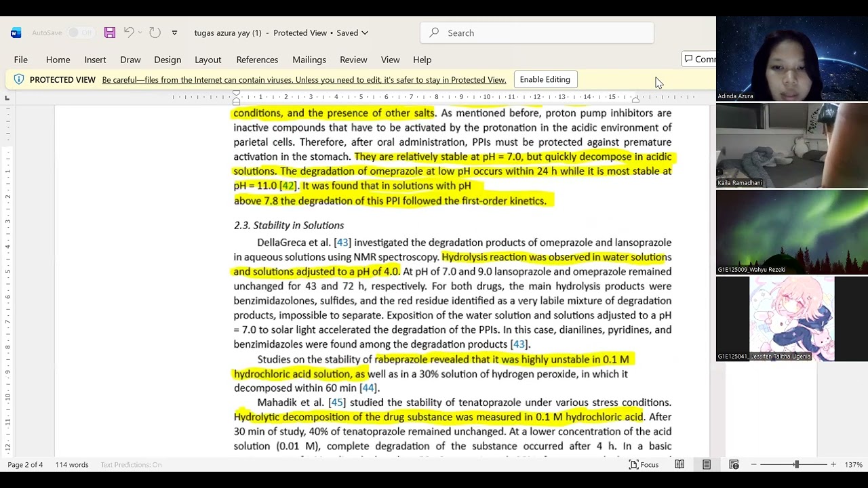Follow reference link [45] after Mahadik

[x=337, y=403]
